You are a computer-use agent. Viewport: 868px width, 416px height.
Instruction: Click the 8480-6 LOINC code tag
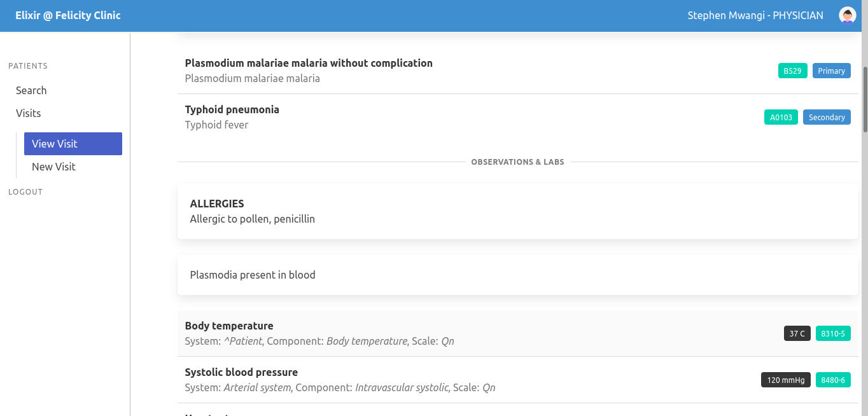click(x=833, y=380)
